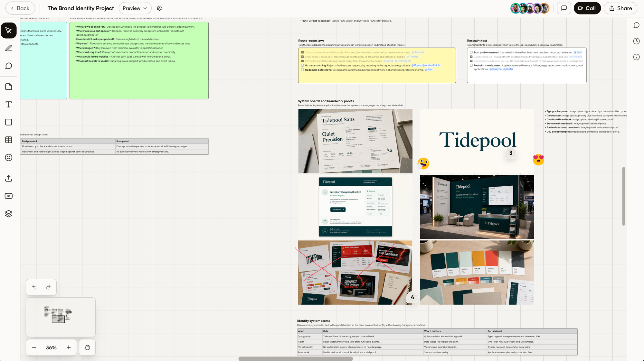This screenshot has height=361, width=644.
Task: Click the minimap overview panel
Action: 61,317
